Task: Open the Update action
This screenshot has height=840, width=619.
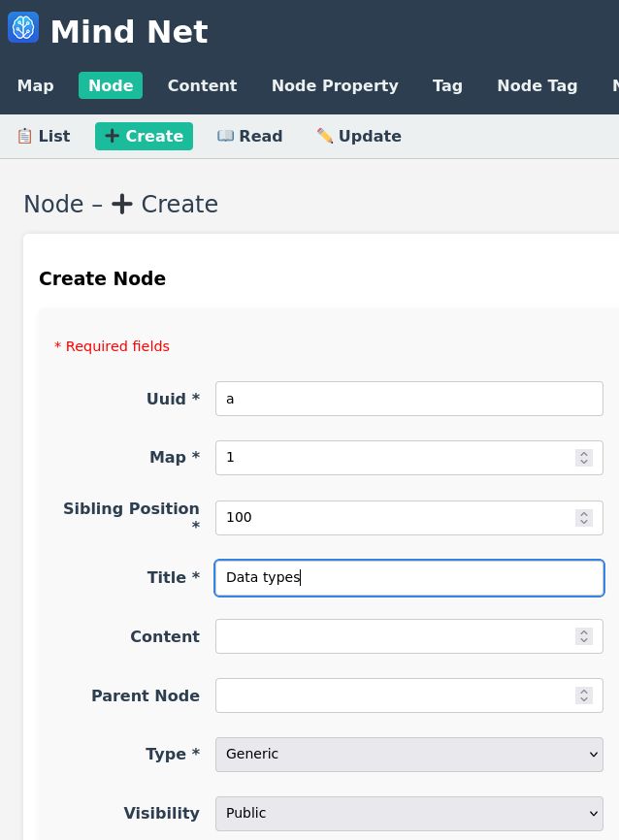Action: point(359,136)
